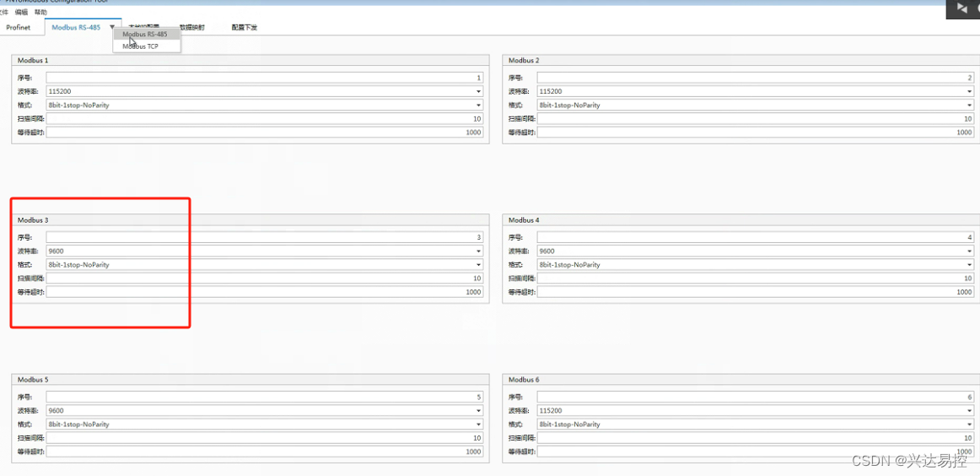Image resolution: width=980 pixels, height=476 pixels.
Task: Open Modbus 2 波特率 dropdown
Action: pos(755,91)
